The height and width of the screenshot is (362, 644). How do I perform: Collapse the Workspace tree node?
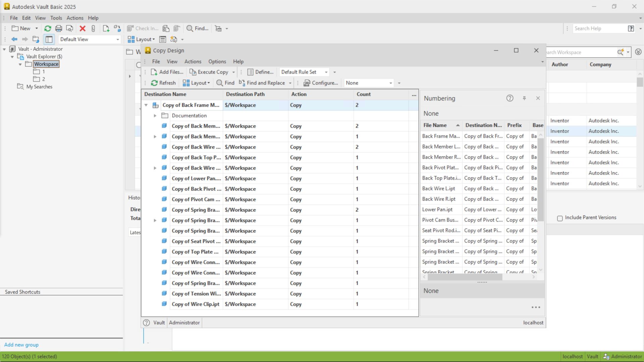point(20,64)
